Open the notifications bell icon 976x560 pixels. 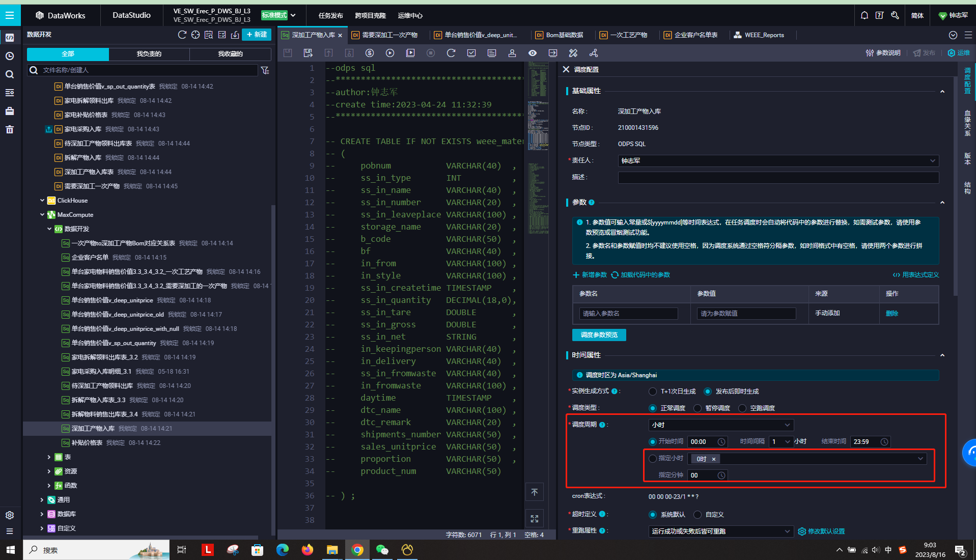click(865, 15)
